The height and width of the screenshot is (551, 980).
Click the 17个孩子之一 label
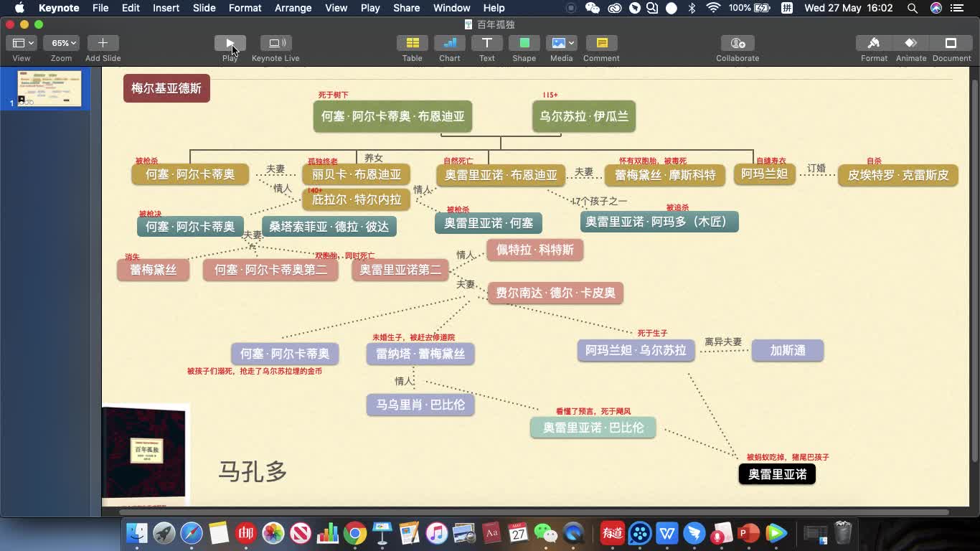pos(600,202)
